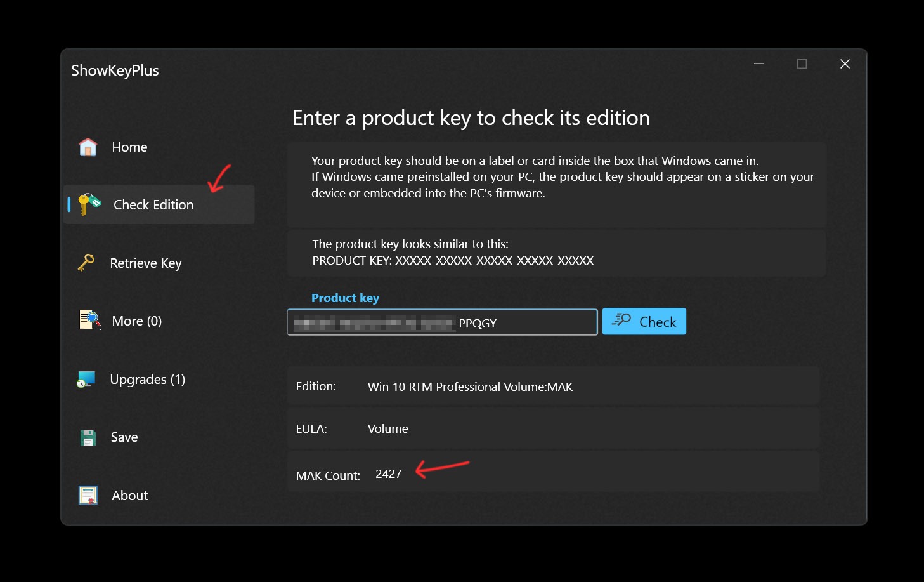The image size is (924, 582).
Task: Go to the Retrieve Key section
Action: coord(146,263)
